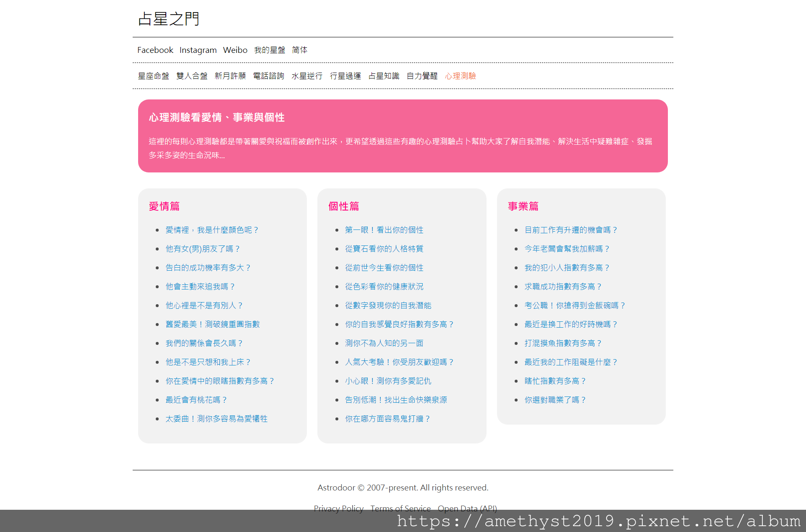Open quiz 打混摸魚指數有多高？
The width and height of the screenshot is (806, 532).
click(x=564, y=343)
